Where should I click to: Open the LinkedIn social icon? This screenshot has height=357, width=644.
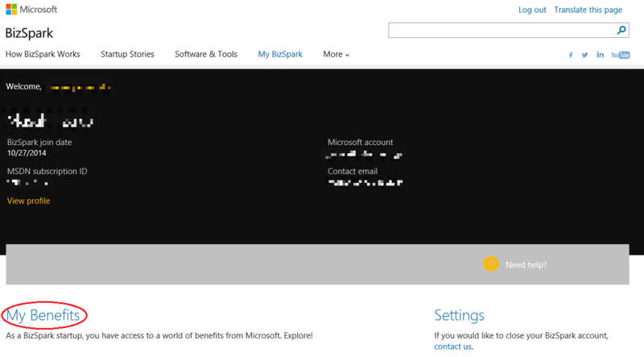click(x=600, y=55)
